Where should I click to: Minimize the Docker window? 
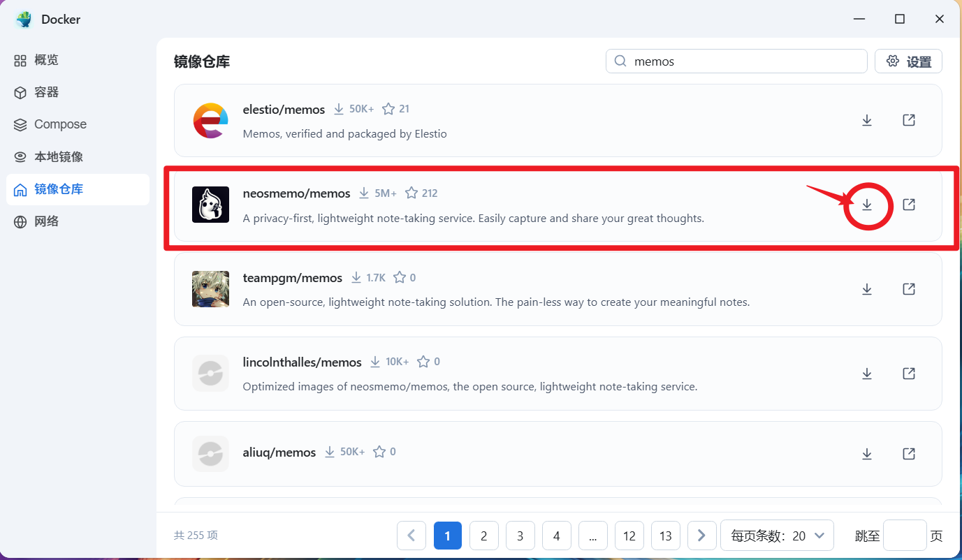[860, 19]
